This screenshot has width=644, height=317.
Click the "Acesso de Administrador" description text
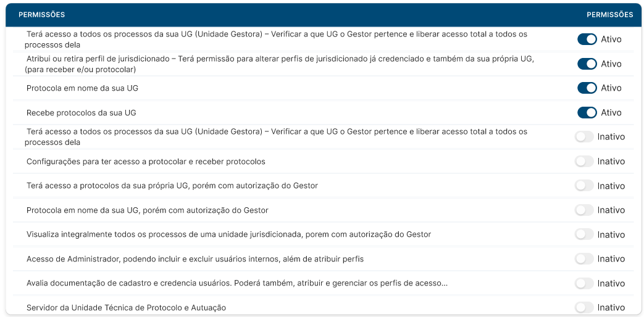194,259
